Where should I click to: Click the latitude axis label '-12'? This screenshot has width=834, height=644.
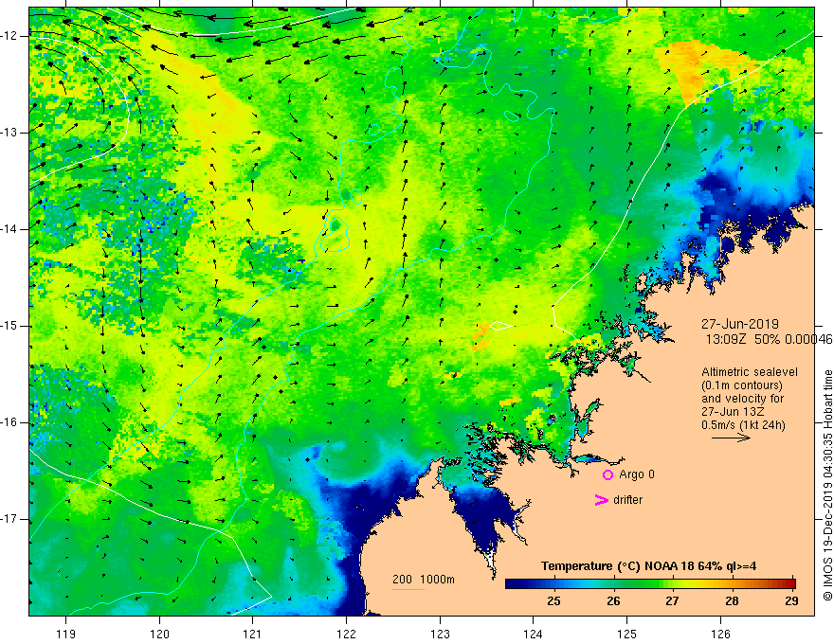pos(10,36)
